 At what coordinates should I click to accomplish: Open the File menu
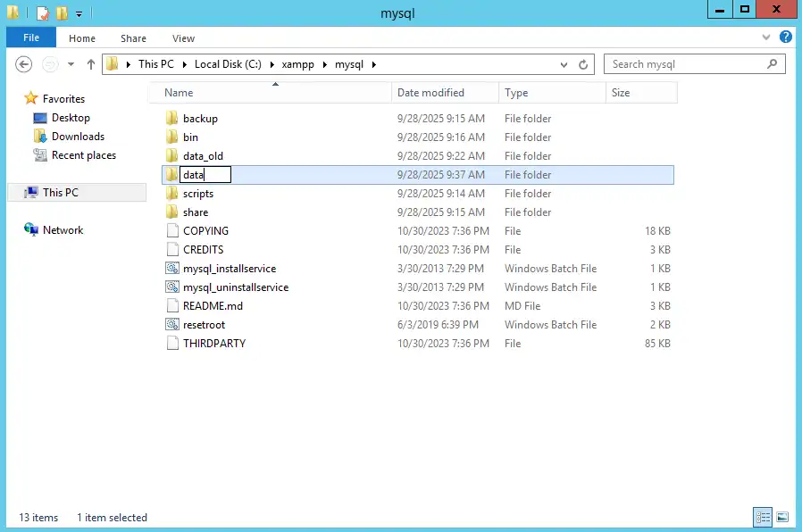click(x=30, y=37)
